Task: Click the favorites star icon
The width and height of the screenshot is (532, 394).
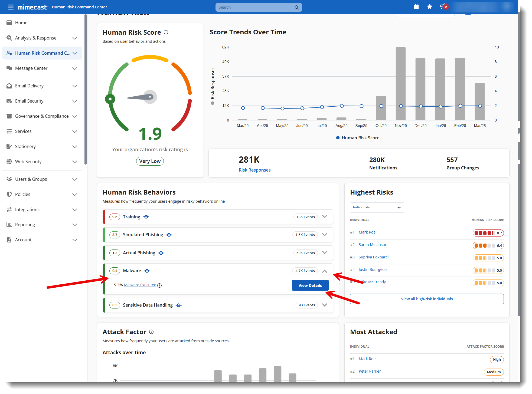Action: 430,7
